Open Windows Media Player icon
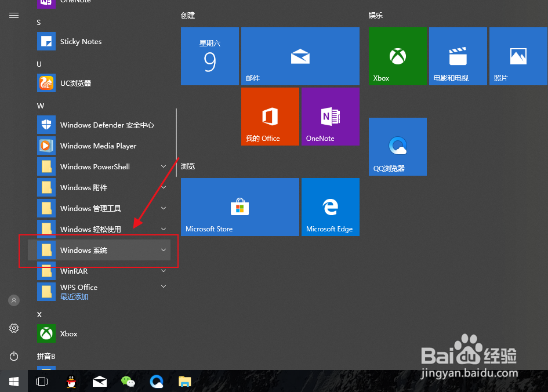The width and height of the screenshot is (548, 392). tap(46, 146)
